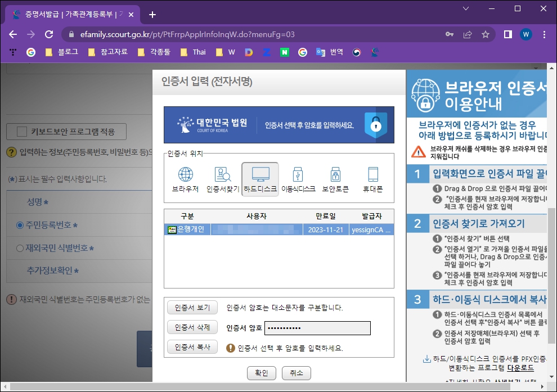Click the bookmark star in the address bar
The image size is (557, 392).
pyautogui.click(x=486, y=34)
